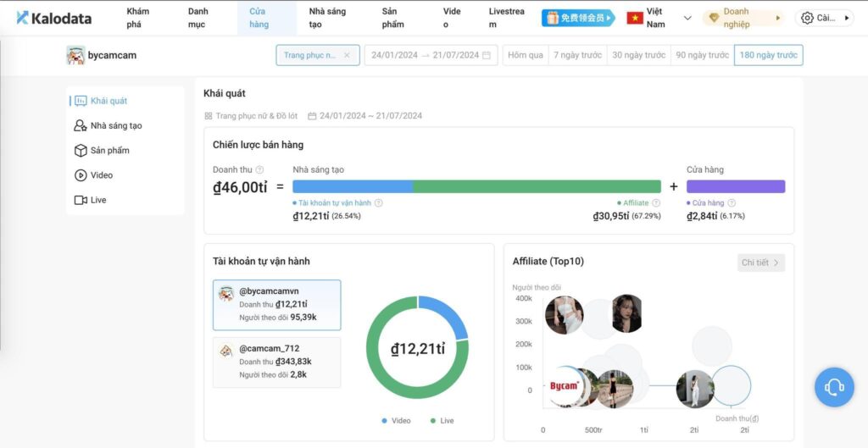Click the Sản phẩm box icon
Image resolution: width=868 pixels, height=448 pixels.
pos(81,151)
